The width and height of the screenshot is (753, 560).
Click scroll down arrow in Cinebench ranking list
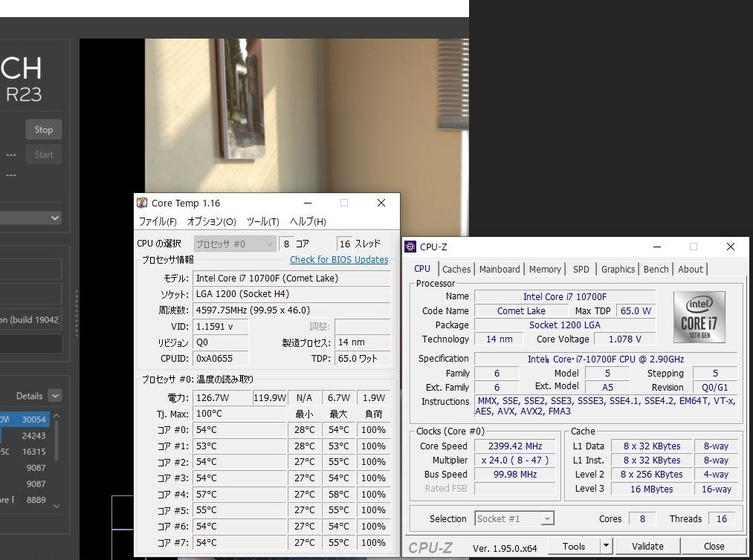(56, 506)
